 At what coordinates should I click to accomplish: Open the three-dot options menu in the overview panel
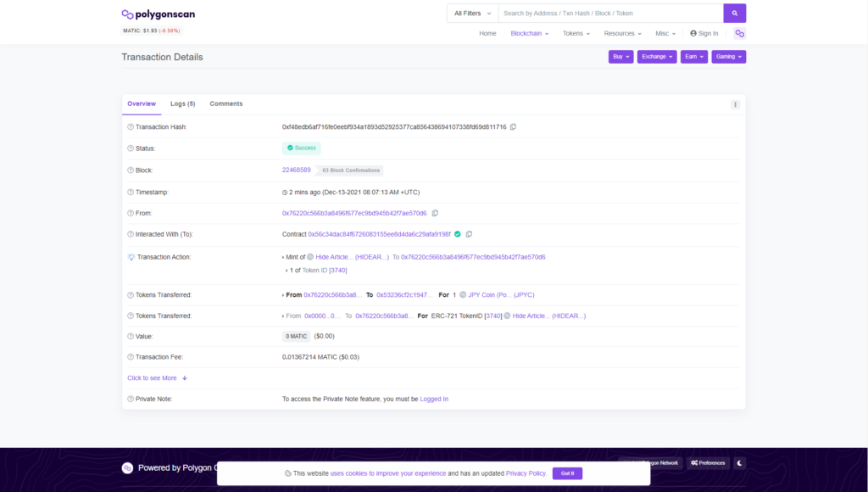click(735, 104)
